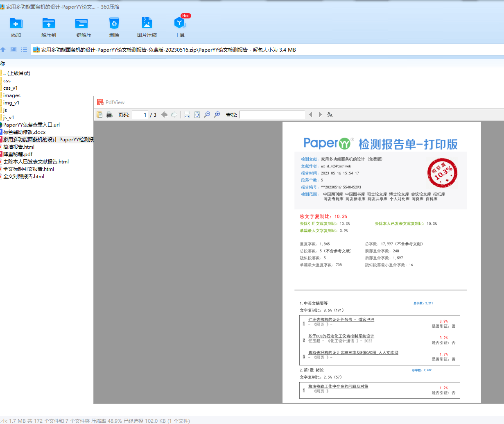Open the 图片压缩 image compression tool
504x424 pixels.
(147, 23)
